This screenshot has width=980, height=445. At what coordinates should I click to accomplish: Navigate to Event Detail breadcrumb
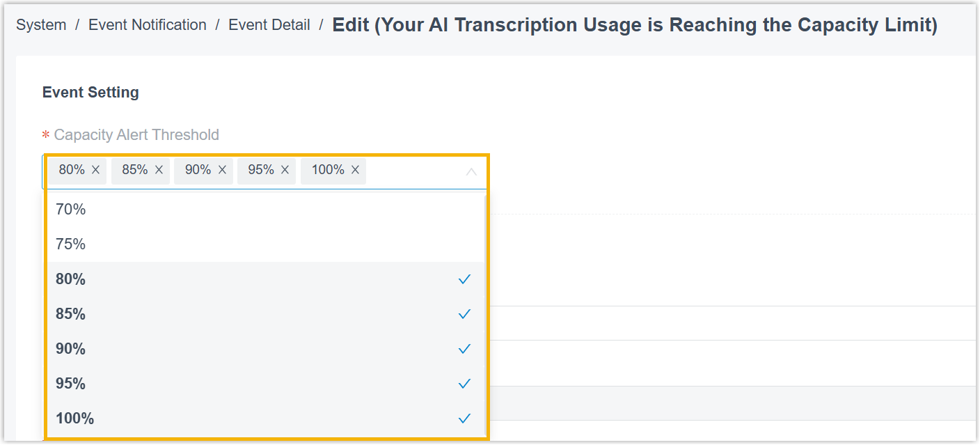pos(269,25)
